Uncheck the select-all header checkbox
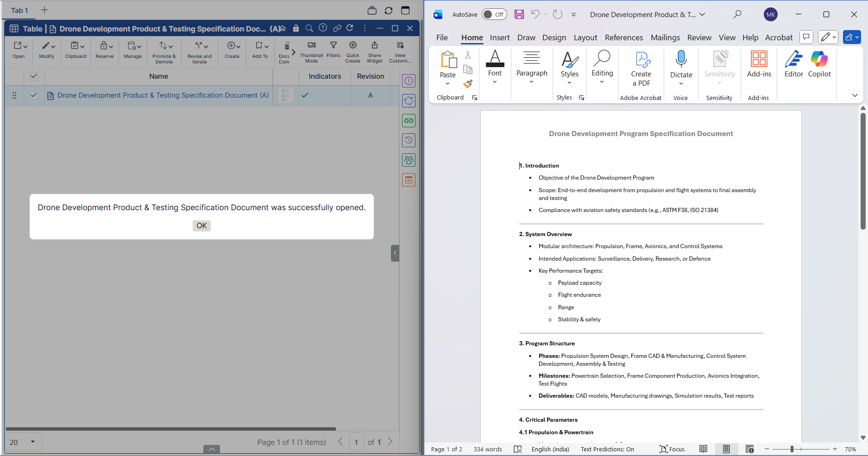The height and width of the screenshot is (456, 868). click(x=34, y=76)
